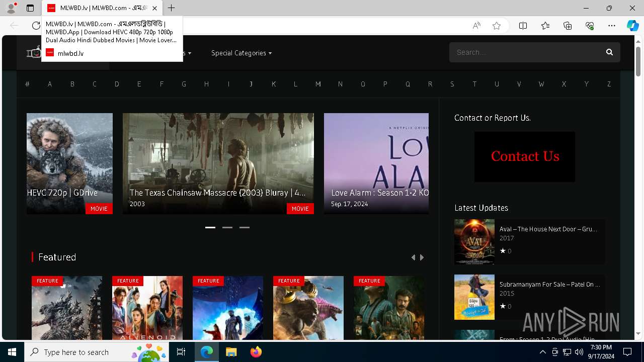Select the second carousel indicator
Image resolution: width=644 pixels, height=362 pixels.
[227, 227]
